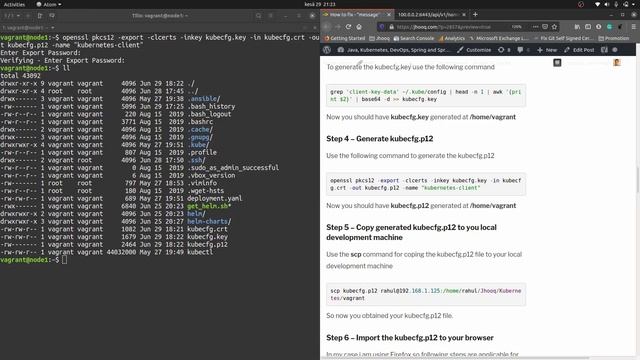Open the Promotion bookmarks folder

(x=614, y=38)
